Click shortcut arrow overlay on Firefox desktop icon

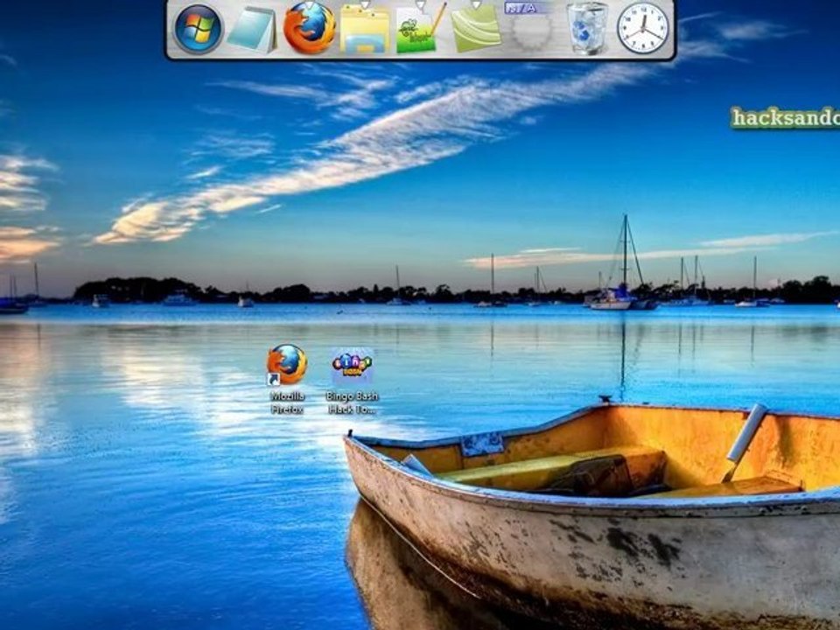tap(273, 380)
